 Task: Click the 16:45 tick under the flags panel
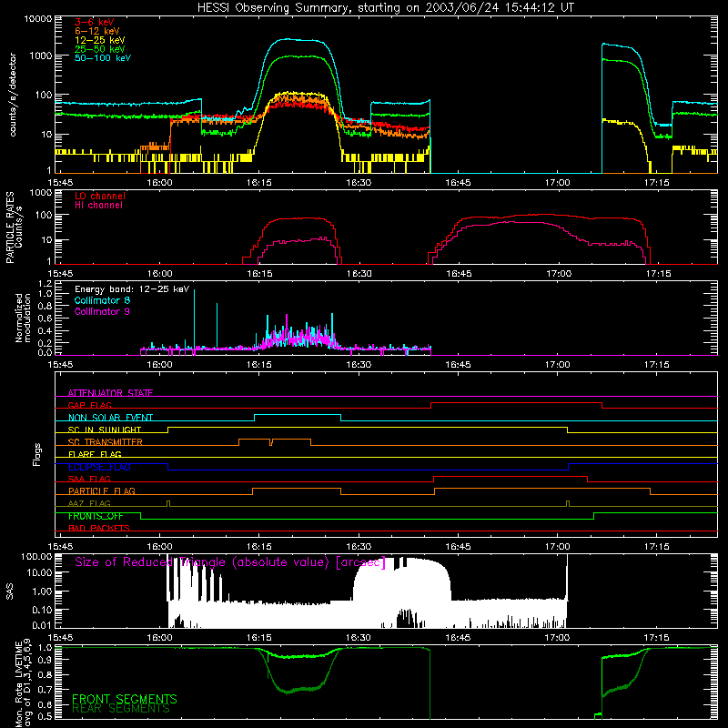[x=458, y=547]
